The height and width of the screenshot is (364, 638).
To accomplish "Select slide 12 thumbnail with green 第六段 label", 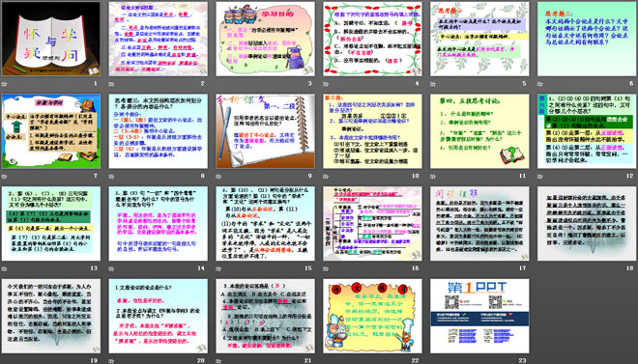I will (x=587, y=131).
